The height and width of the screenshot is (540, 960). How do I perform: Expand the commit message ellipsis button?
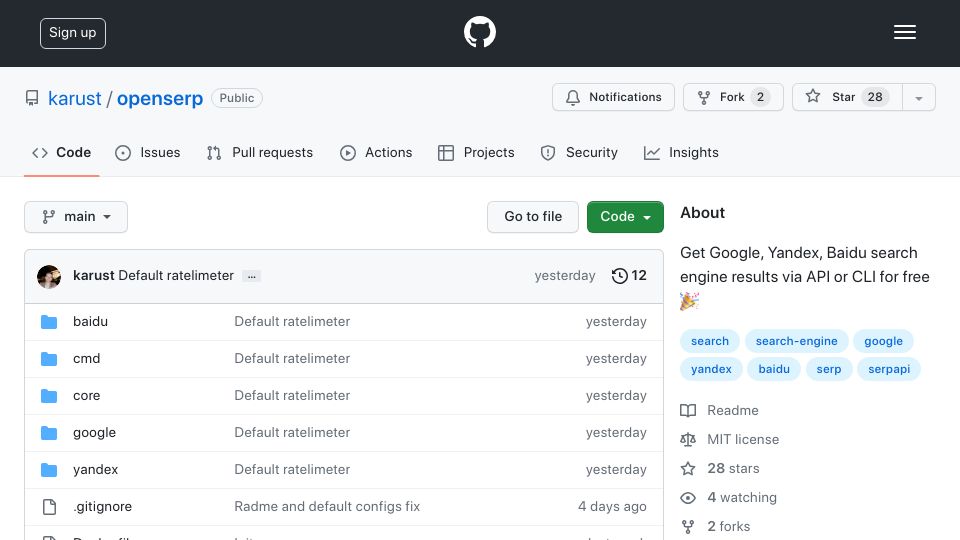(x=252, y=276)
